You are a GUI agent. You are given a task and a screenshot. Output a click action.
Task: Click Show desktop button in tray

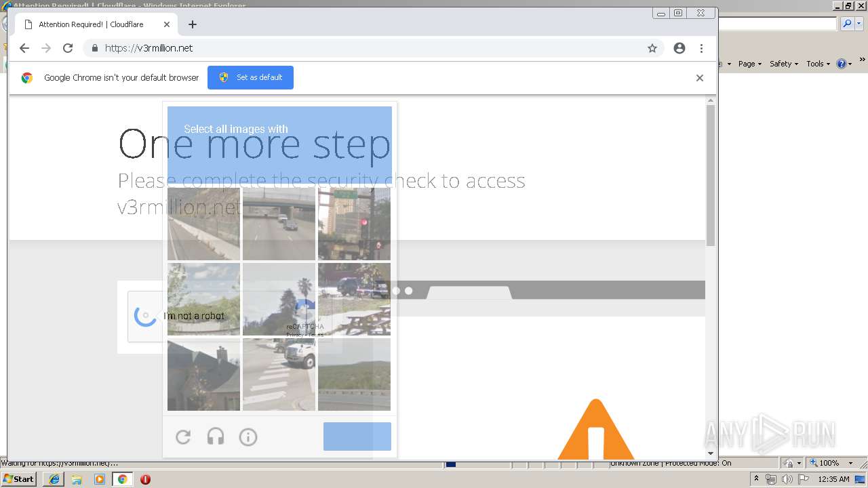point(861,479)
